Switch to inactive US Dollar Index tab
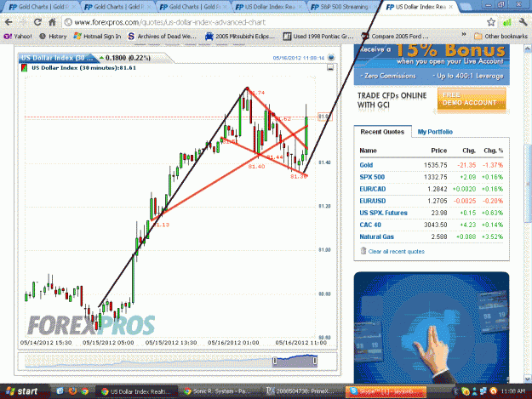This screenshot has height=399, width=532. [x=268, y=7]
